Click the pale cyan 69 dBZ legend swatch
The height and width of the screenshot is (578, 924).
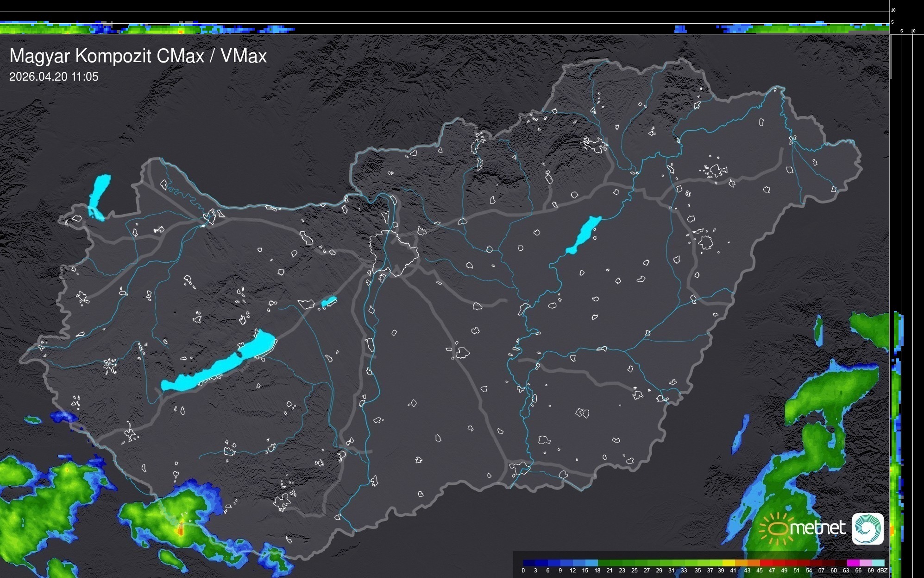[x=878, y=563]
